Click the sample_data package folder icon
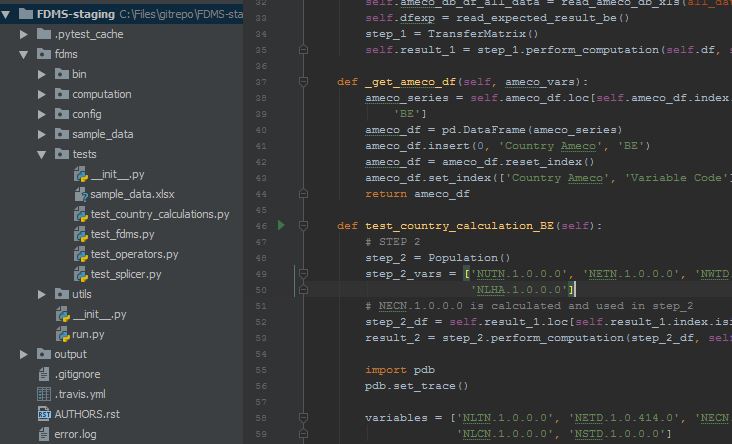Screen dimensions: 732x444 62,134
